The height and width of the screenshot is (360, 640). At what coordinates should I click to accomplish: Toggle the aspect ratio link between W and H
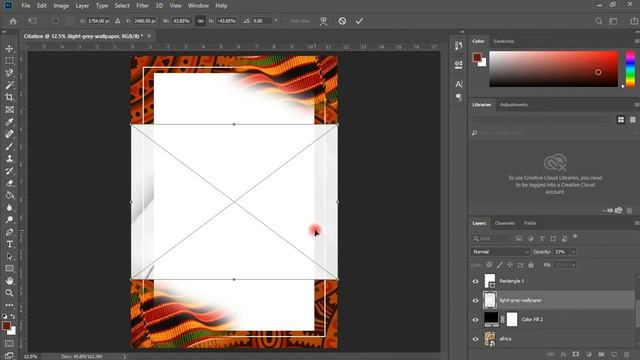pos(200,21)
